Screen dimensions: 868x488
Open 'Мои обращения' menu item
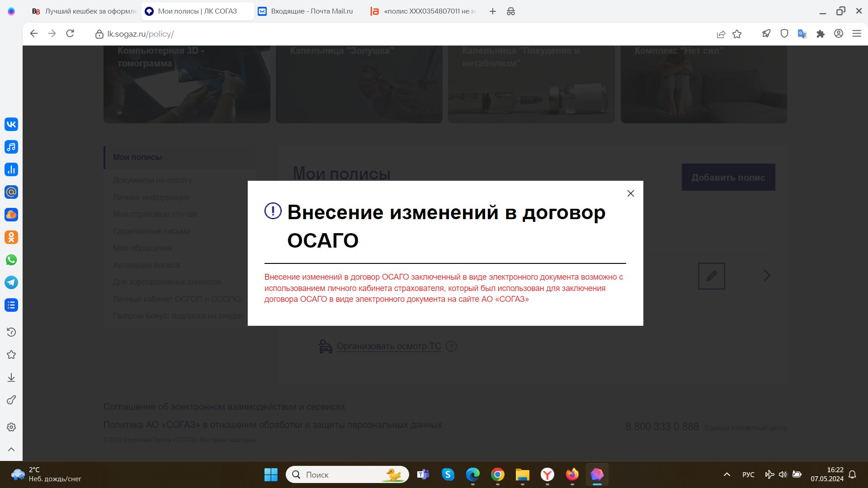tap(142, 248)
